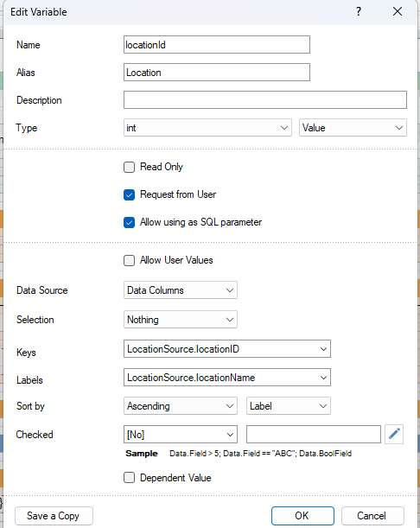
Task: Click the Keys label
Action: (x=26, y=353)
